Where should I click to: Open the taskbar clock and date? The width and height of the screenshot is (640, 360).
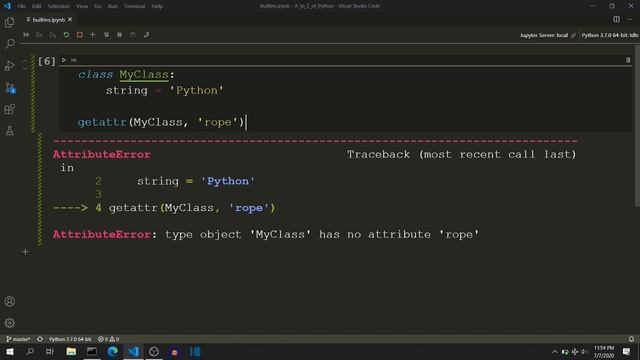pyautogui.click(x=604, y=352)
